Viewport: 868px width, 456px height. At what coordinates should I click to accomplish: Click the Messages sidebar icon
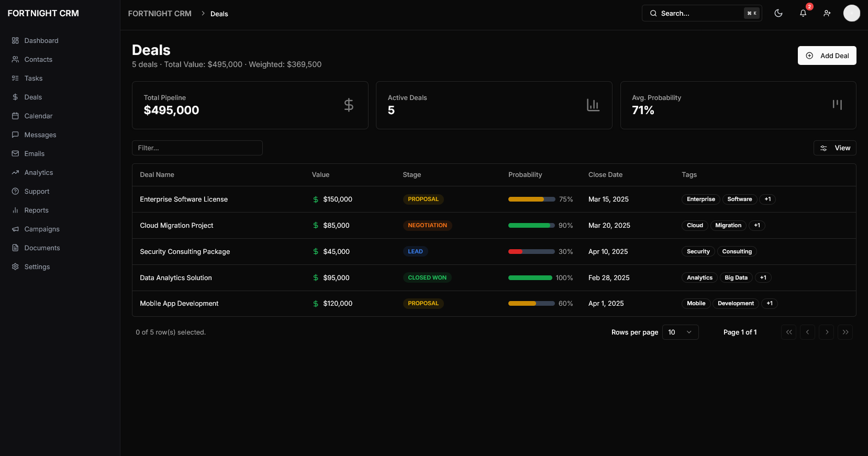click(15, 135)
